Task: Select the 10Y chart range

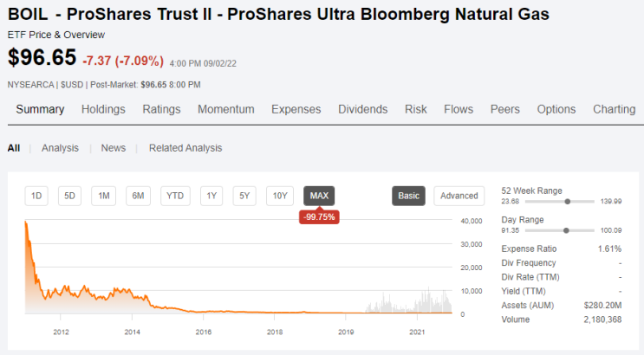Action: point(279,196)
